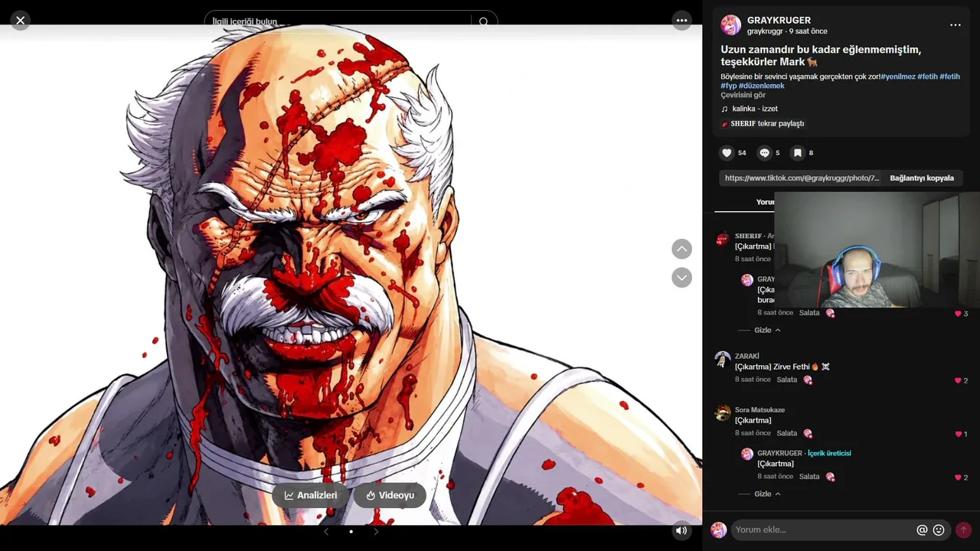The width and height of the screenshot is (980, 551).
Task: Select the Yorumlar comments tab
Action: click(x=766, y=202)
